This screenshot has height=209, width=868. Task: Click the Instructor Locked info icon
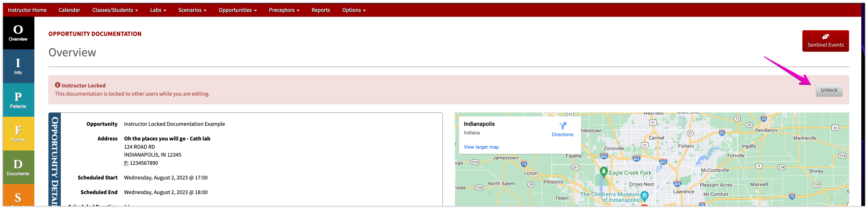[57, 85]
